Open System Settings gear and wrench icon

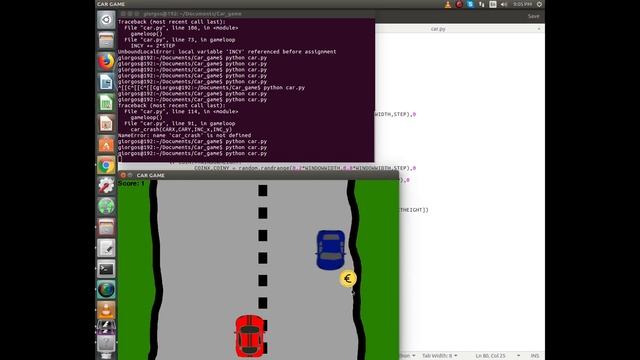pyautogui.click(x=106, y=186)
